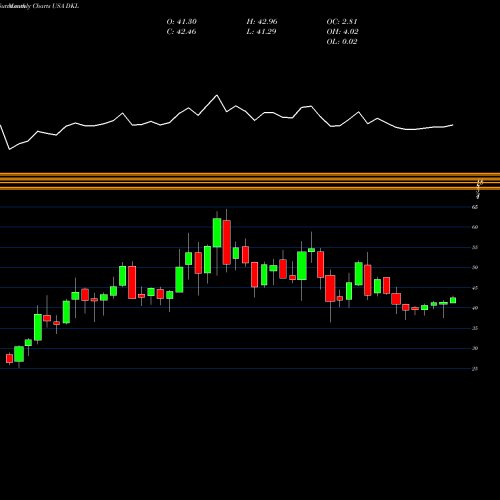Click the price axis label 45
This screenshot has width=500, height=500.
tap(475, 288)
